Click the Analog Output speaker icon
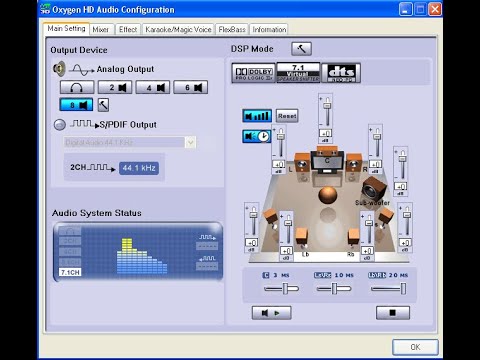 [x=59, y=69]
